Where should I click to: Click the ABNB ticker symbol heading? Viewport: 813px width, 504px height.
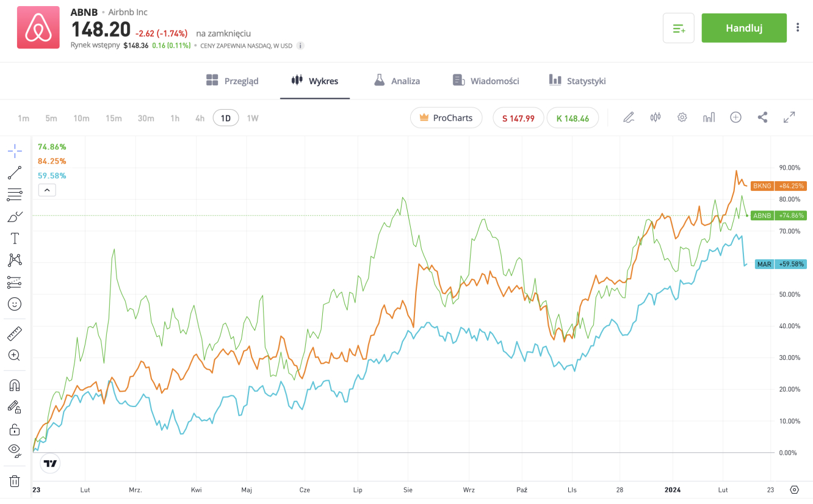[x=84, y=12]
